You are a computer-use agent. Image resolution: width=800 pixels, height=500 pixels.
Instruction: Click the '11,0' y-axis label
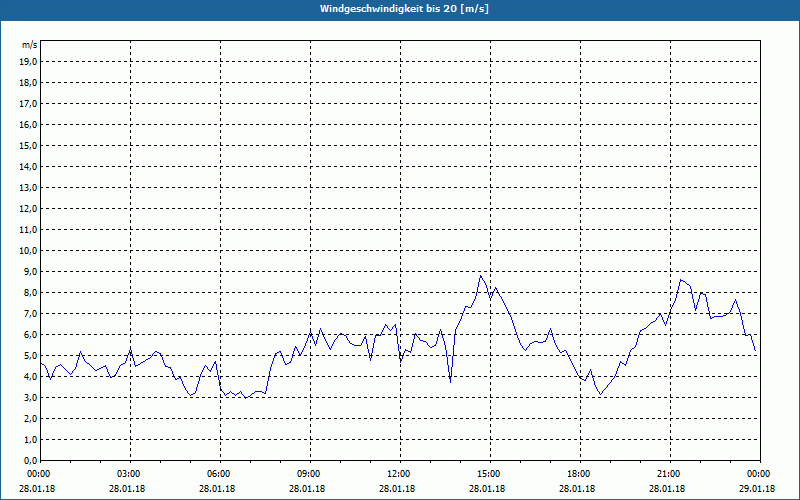(x=28, y=230)
